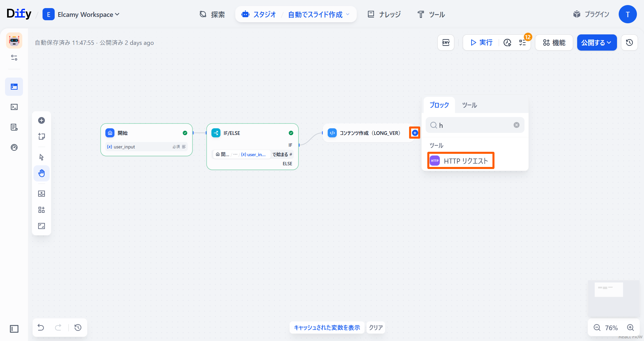The image size is (644, 341).
Task: Open the ナレッジ menu in top navigation
Action: click(384, 15)
